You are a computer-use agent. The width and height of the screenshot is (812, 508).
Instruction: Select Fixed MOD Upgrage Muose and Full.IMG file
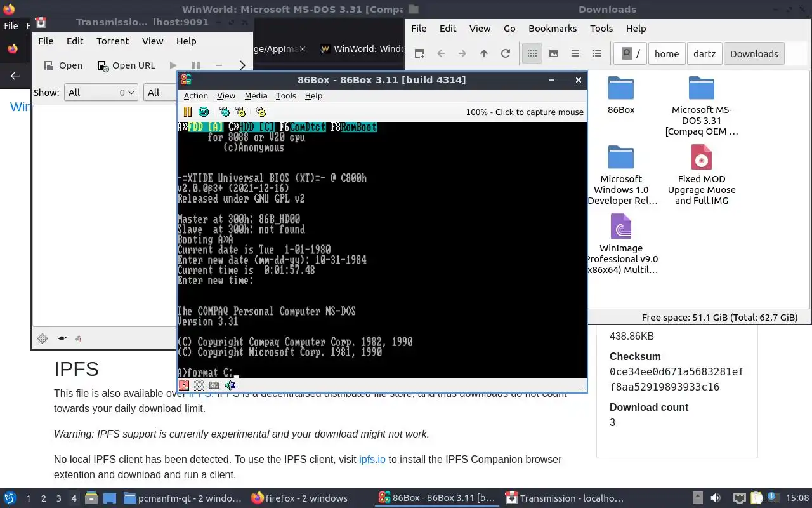coord(702,175)
